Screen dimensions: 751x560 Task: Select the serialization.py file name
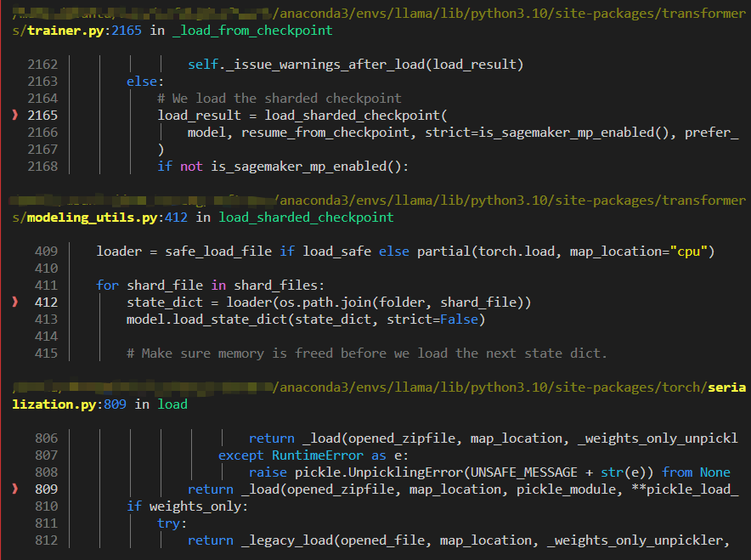tap(53, 404)
